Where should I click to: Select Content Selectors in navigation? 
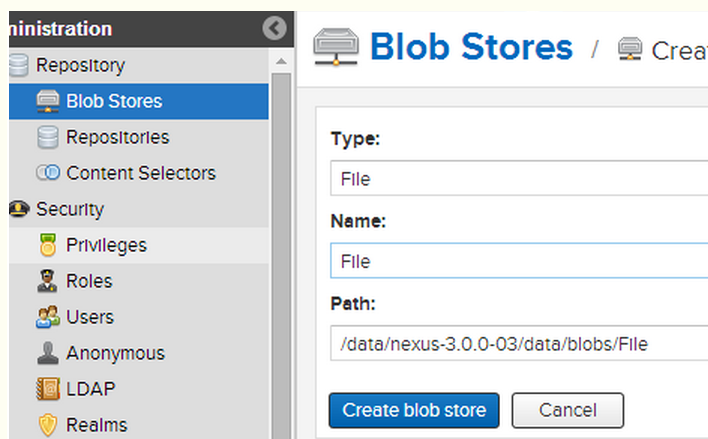(140, 173)
